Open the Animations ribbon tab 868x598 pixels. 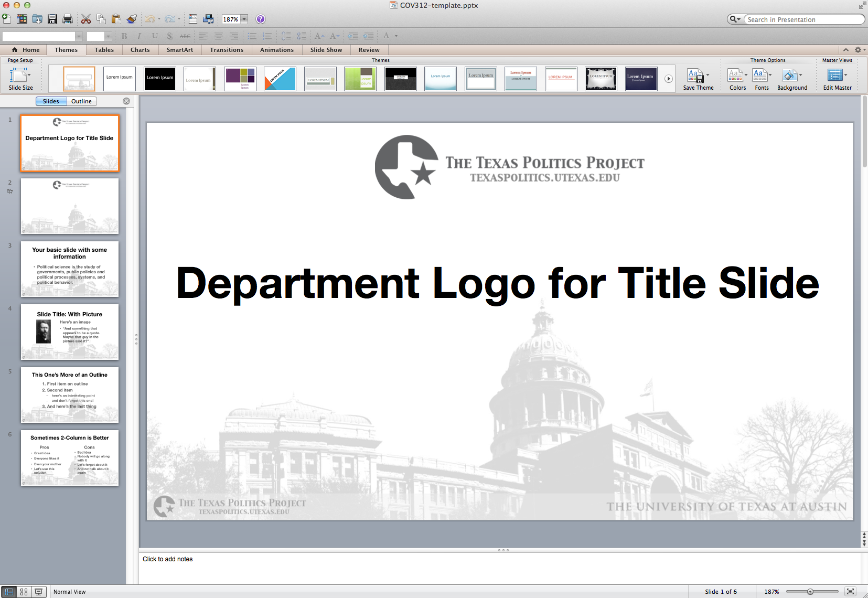pyautogui.click(x=277, y=50)
